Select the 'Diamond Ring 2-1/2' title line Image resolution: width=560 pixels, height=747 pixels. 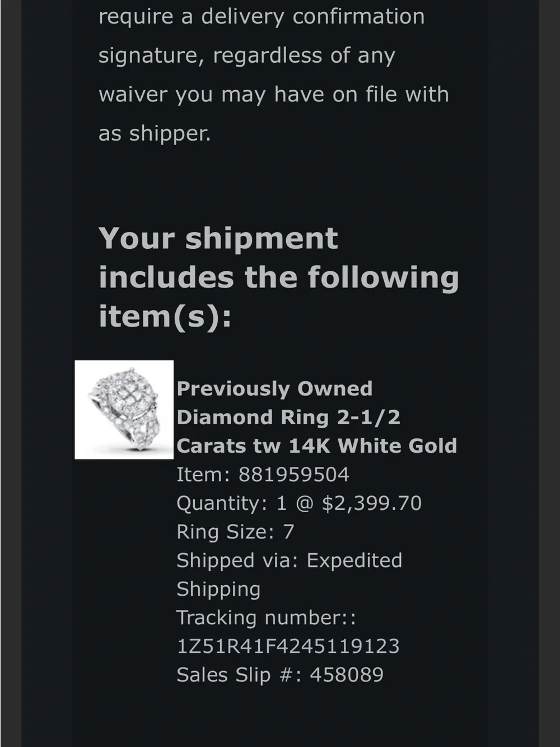pos(288,417)
